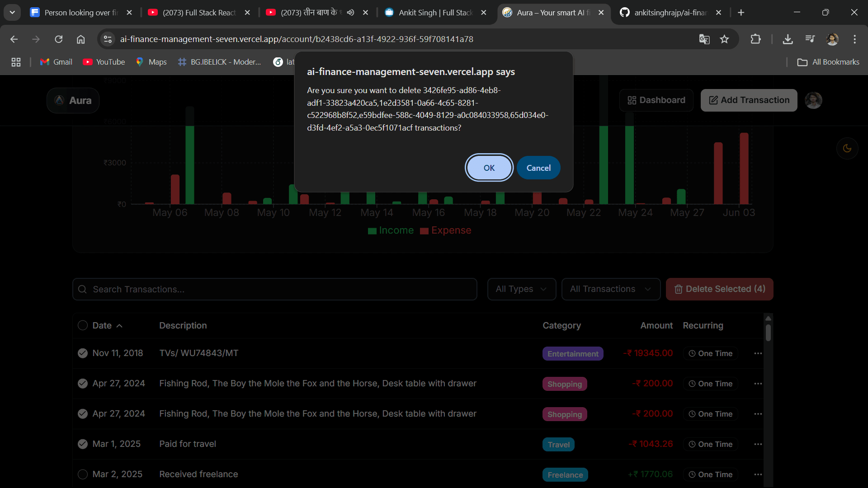Open the row menu for Paid for travel

pyautogui.click(x=758, y=444)
